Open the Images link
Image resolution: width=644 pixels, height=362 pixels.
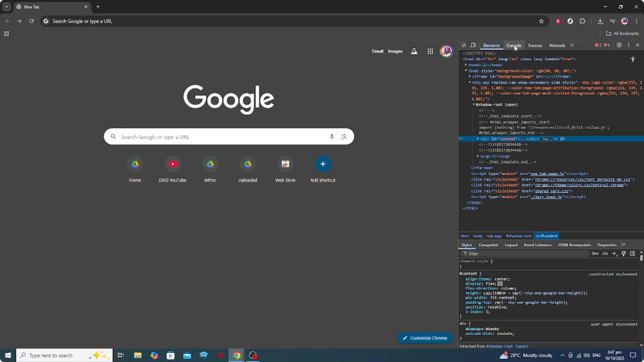click(x=395, y=51)
